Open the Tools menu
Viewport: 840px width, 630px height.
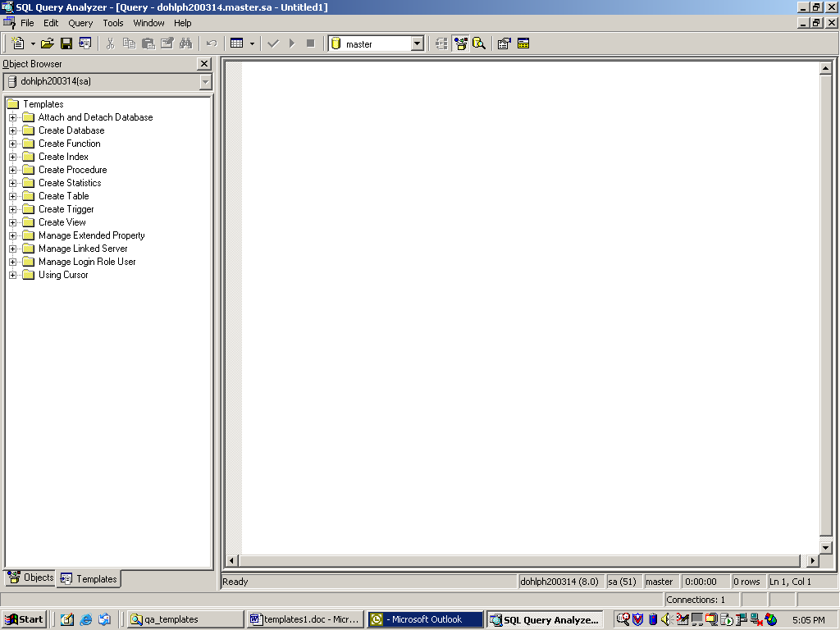[113, 23]
